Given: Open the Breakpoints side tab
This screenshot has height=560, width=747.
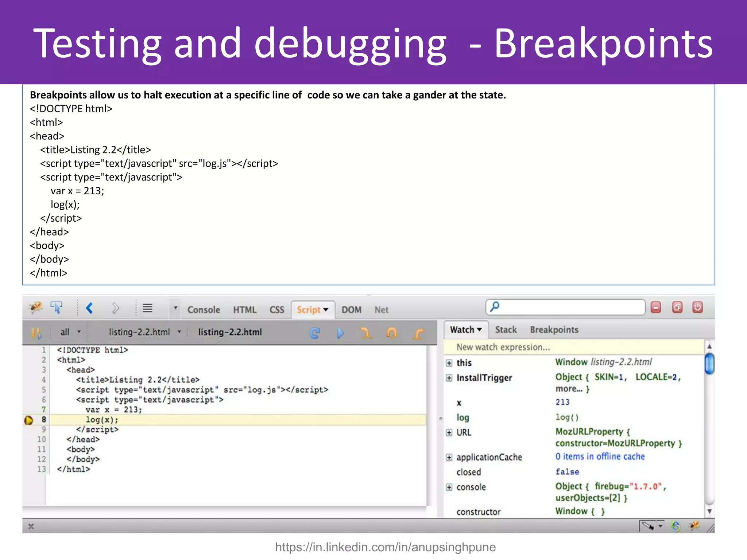Looking at the screenshot, I should (554, 330).
